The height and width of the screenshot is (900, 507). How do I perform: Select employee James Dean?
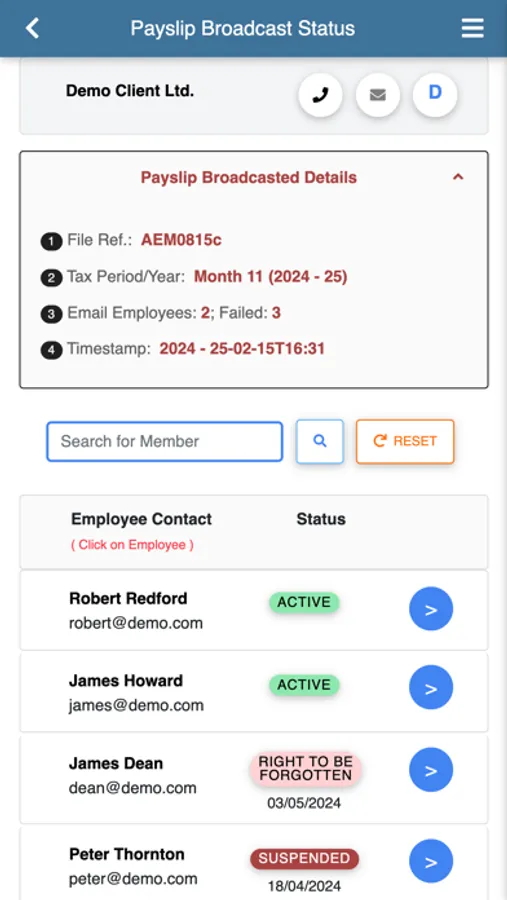116,763
